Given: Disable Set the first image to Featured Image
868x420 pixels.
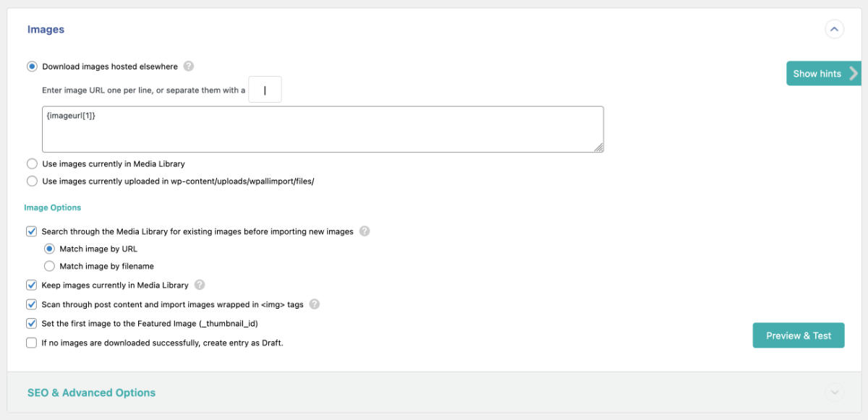Looking at the screenshot, I should click(x=31, y=324).
